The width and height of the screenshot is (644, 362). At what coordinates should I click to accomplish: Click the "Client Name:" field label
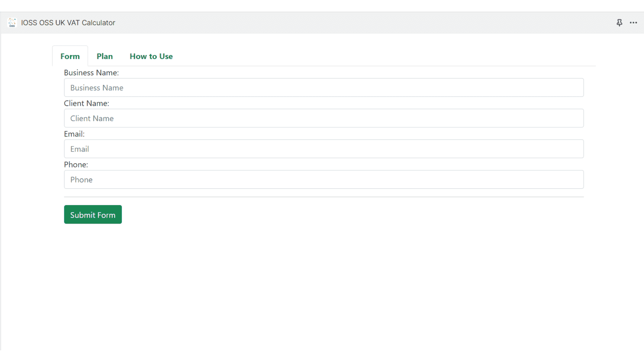(x=87, y=103)
